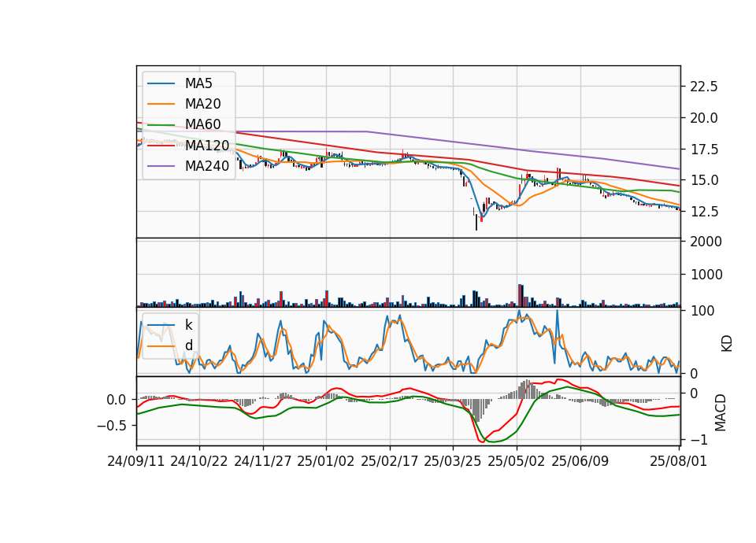Click the 24/10/22 date axis label
Image resolution: width=756 pixels, height=543 pixels.
[198, 461]
